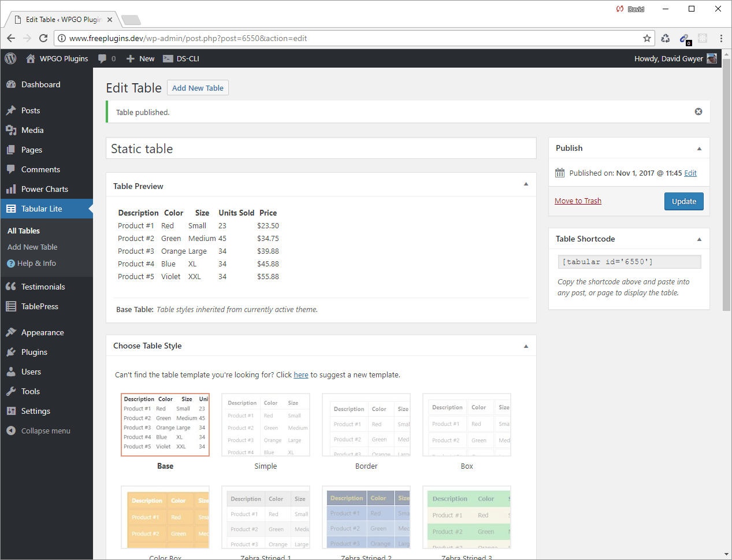Open the Chrome three-dot menu
Image resolution: width=732 pixels, height=560 pixels.
click(721, 38)
